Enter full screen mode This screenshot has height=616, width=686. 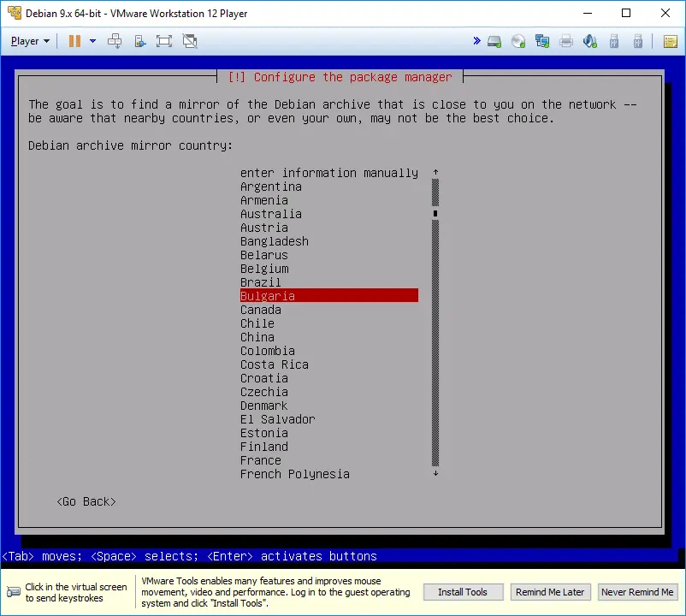click(x=164, y=41)
